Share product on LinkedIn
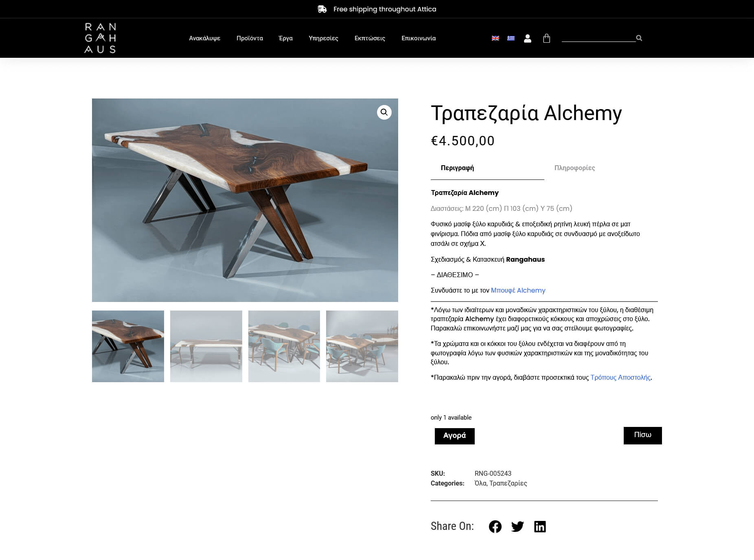This screenshot has width=754, height=560. pos(540,526)
